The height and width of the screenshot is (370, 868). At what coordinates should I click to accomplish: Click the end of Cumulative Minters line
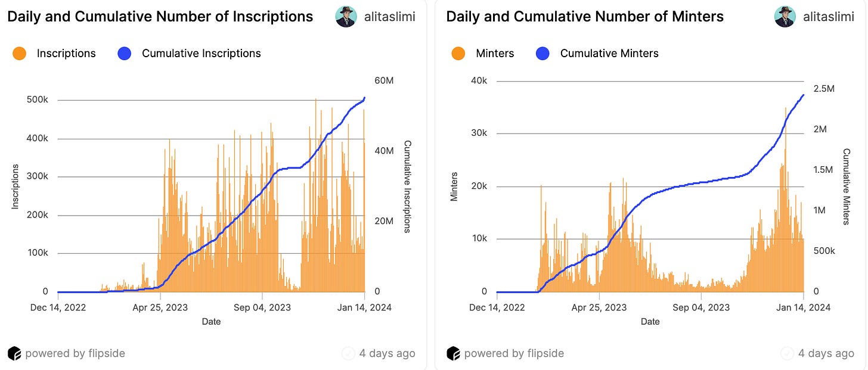804,95
